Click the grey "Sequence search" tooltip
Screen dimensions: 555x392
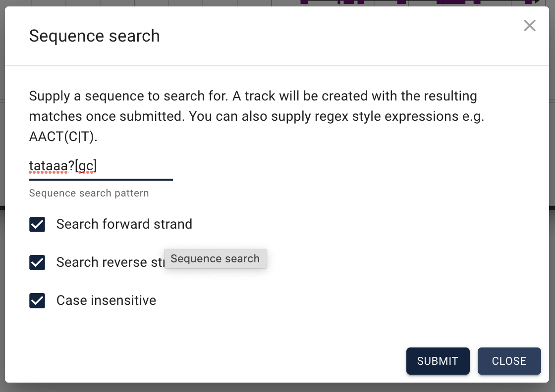click(215, 259)
